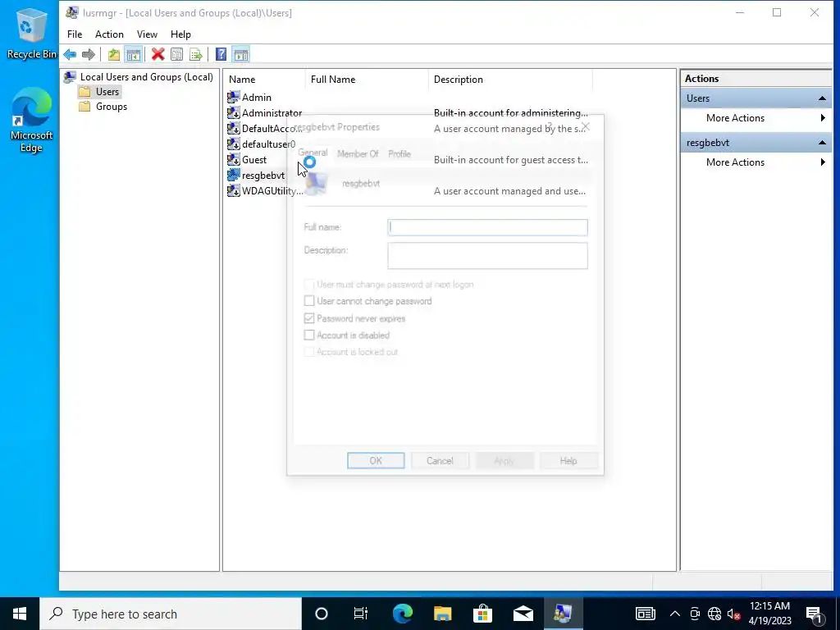Click the Forward arrow in the toolbar
Viewport: 840px width, 630px height.
[x=89, y=54]
